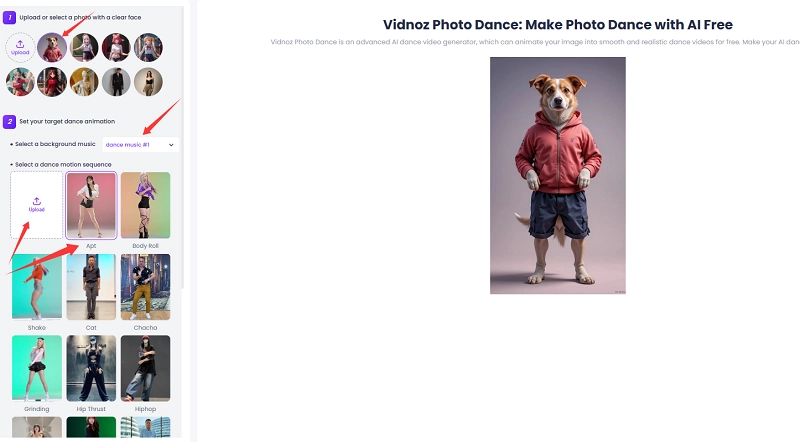Click 'Upload or select a photo' step heading
This screenshot has width=800, height=442.
point(80,17)
